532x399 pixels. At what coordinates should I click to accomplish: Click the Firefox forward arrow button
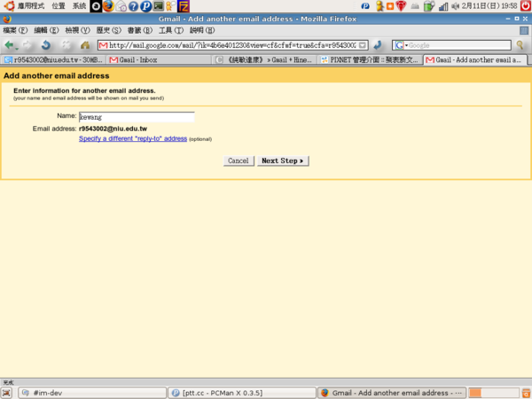point(27,45)
